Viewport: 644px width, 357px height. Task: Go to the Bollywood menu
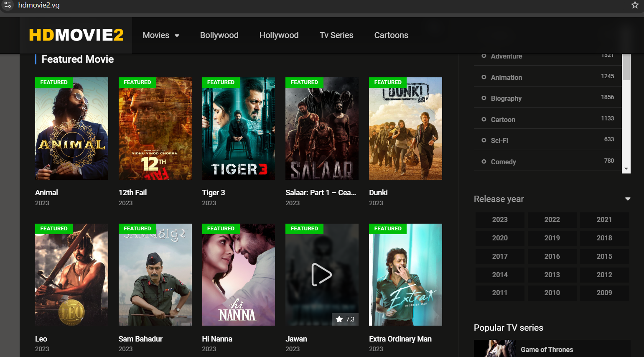point(219,35)
